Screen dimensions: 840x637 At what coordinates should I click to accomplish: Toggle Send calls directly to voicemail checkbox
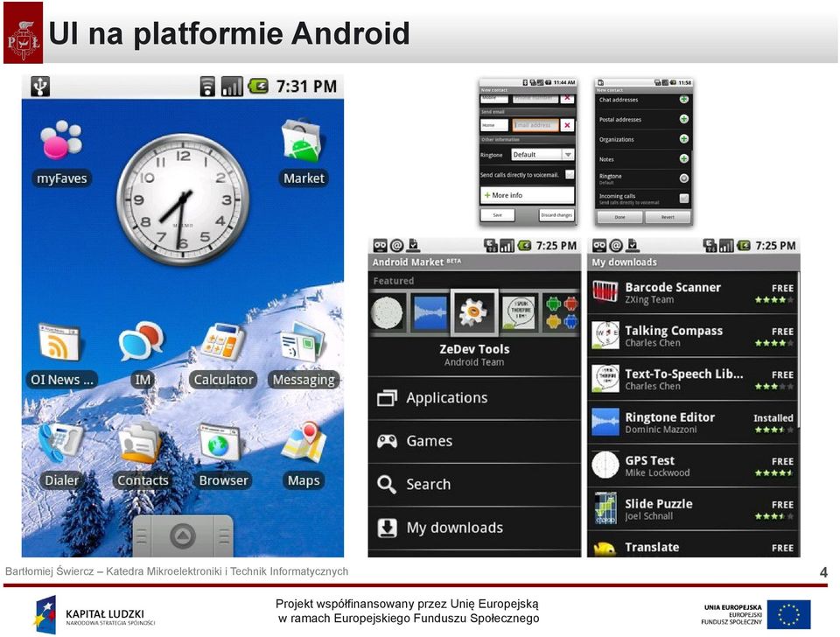(570, 175)
